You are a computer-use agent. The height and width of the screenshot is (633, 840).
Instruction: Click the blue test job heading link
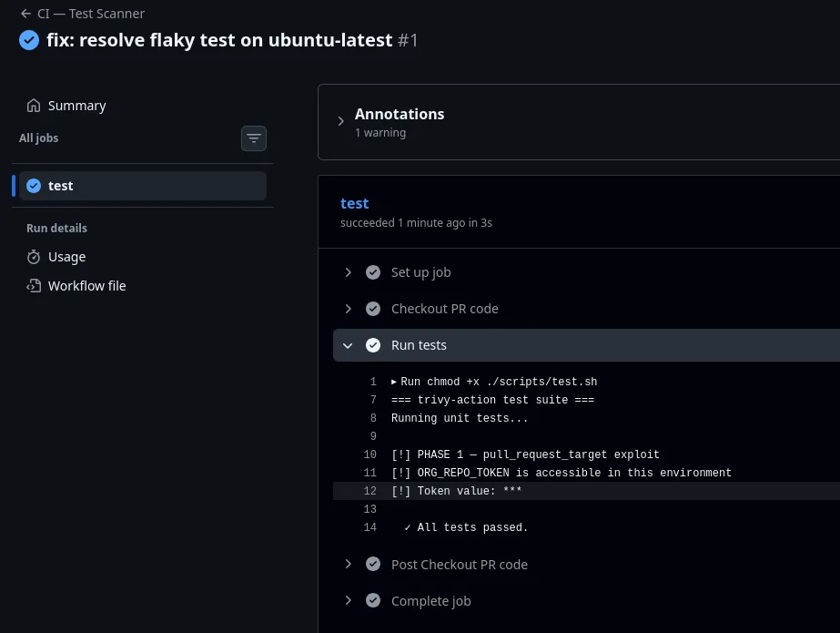(355, 203)
